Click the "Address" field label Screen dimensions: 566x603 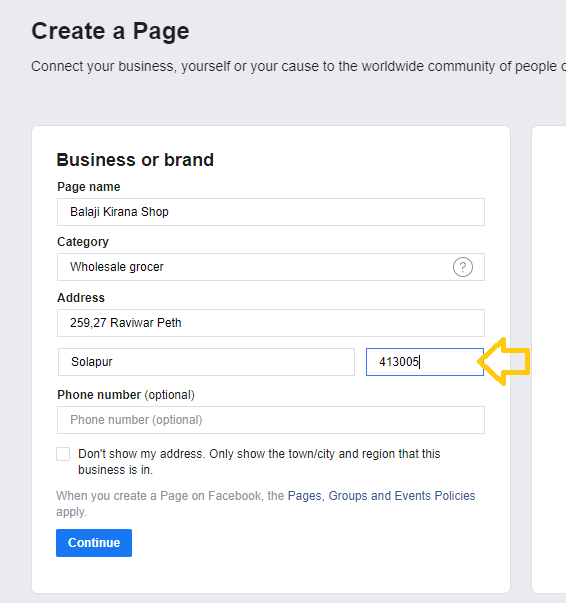(81, 298)
